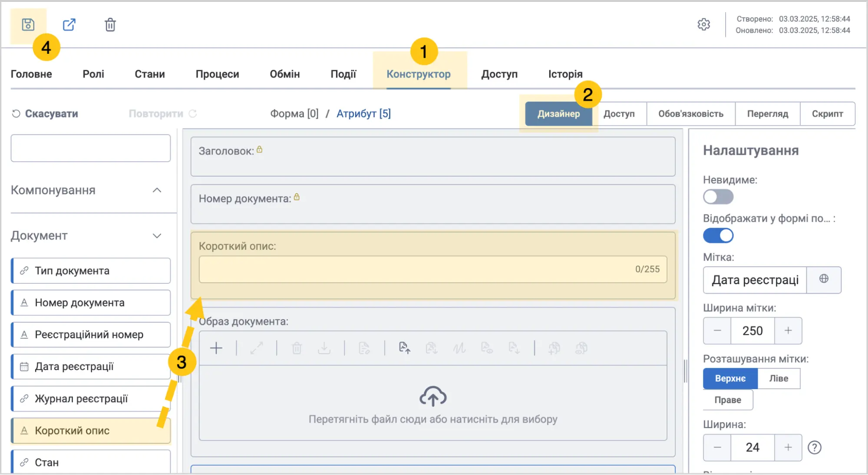Click the save disk icon

click(x=28, y=25)
